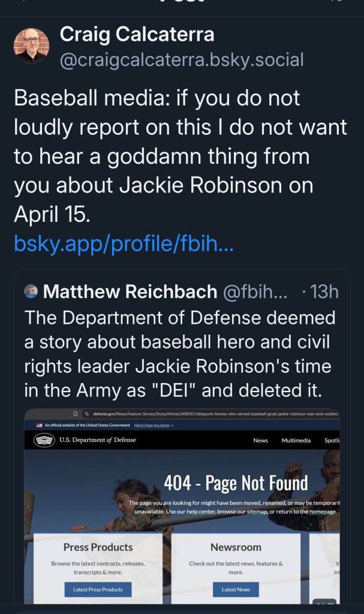Click the Pentagon seal logo
The height and width of the screenshot is (614, 364).
[44, 441]
